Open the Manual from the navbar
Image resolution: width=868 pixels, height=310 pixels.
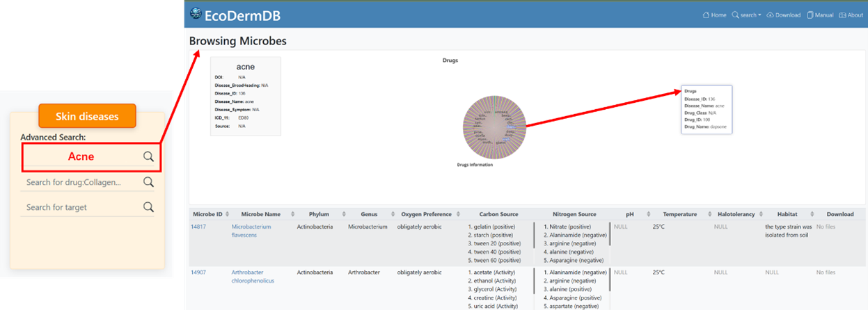(x=819, y=15)
